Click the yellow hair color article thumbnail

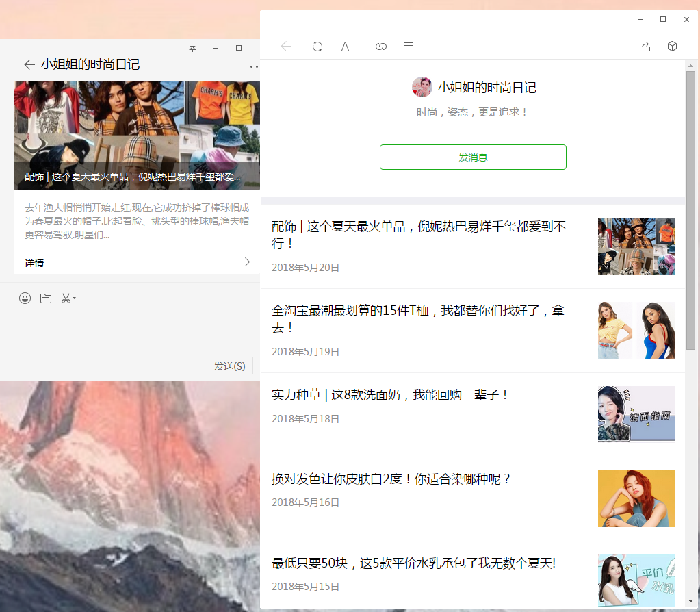pos(636,498)
